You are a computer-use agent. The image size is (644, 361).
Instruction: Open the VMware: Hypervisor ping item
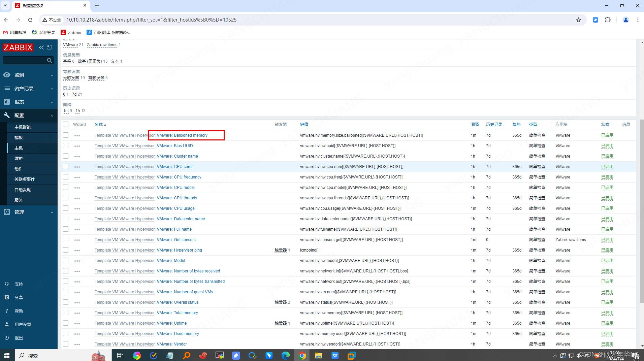coord(179,250)
